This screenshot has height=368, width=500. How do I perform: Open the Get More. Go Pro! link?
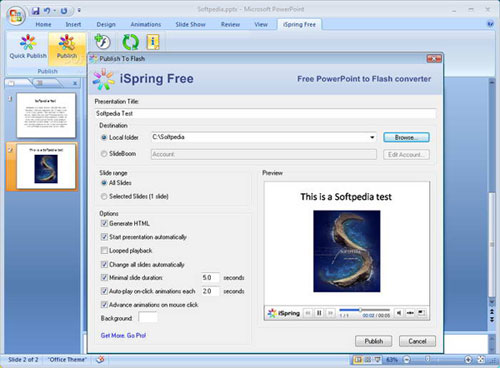123,335
